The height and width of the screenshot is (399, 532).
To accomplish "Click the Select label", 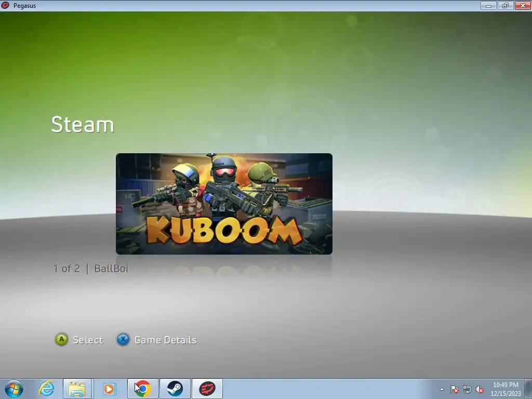I will [x=88, y=340].
